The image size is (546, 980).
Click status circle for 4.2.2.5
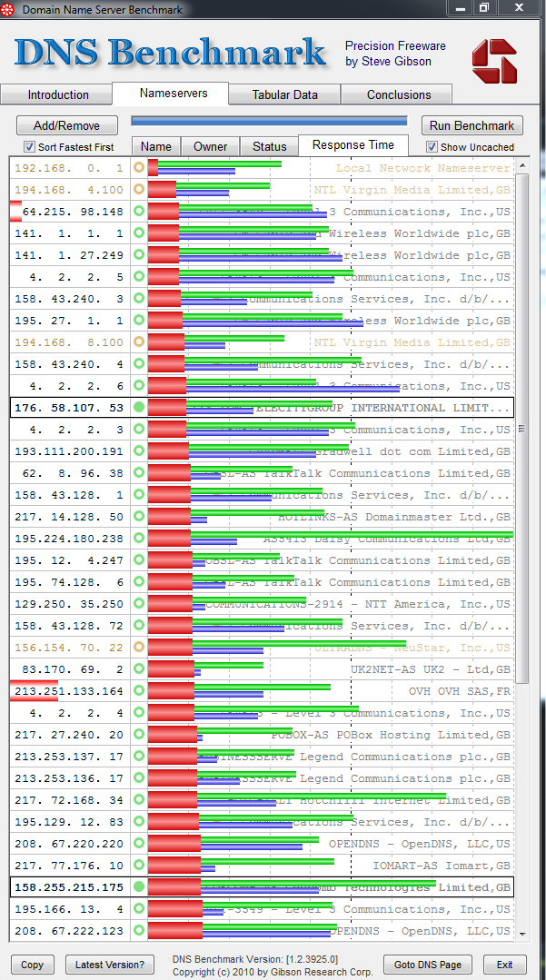139,277
